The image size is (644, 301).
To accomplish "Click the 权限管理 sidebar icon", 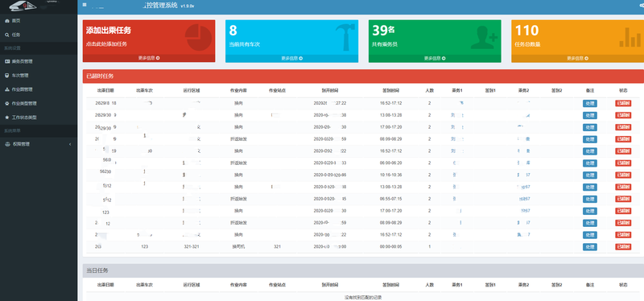I will (x=7, y=144).
